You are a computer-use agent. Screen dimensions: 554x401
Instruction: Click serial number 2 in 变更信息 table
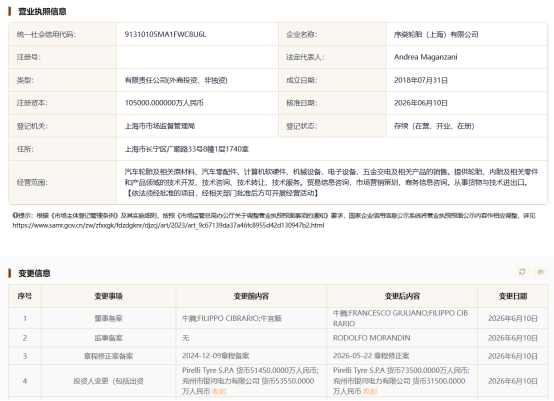(x=25, y=338)
